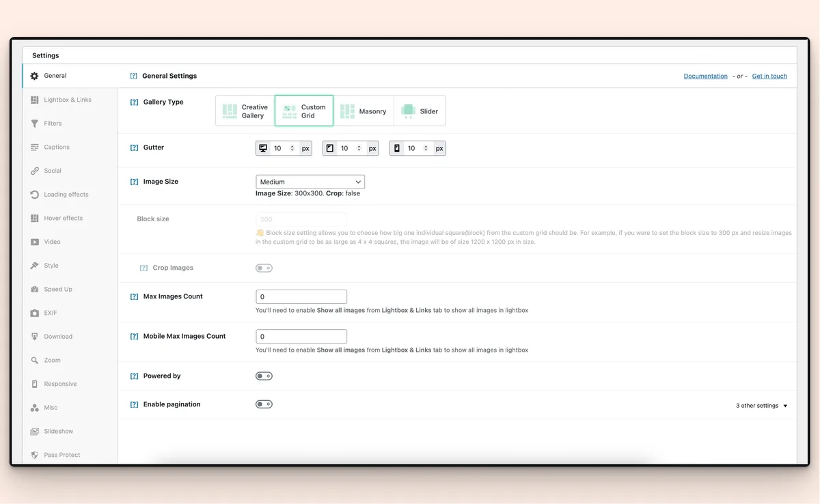Click the Zoom magnifier icon in sidebar

pyautogui.click(x=35, y=361)
